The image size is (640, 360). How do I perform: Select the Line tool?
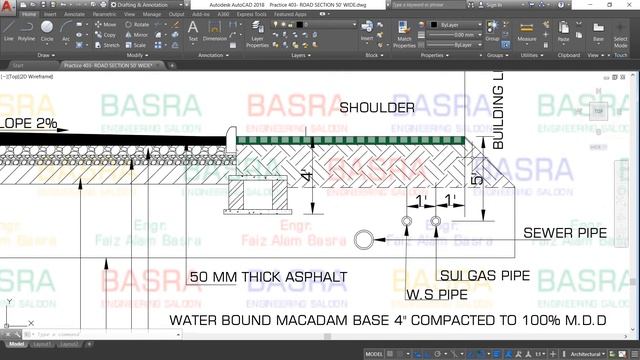point(8,31)
